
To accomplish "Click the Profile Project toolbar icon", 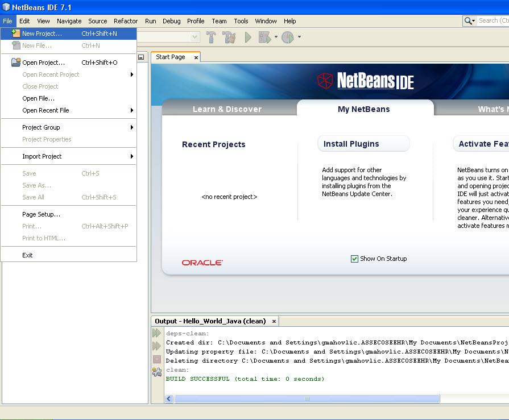I will 288,38.
